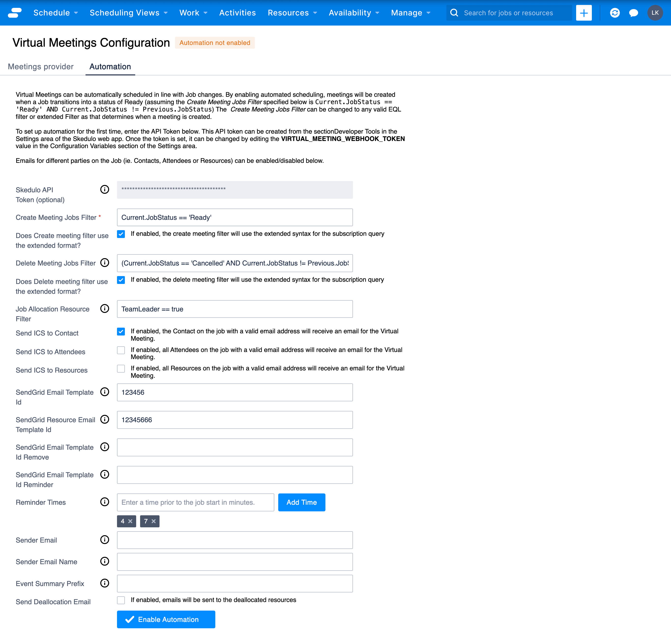Toggle Send ICS to Contact checkbox
671x644 pixels.
tap(121, 331)
